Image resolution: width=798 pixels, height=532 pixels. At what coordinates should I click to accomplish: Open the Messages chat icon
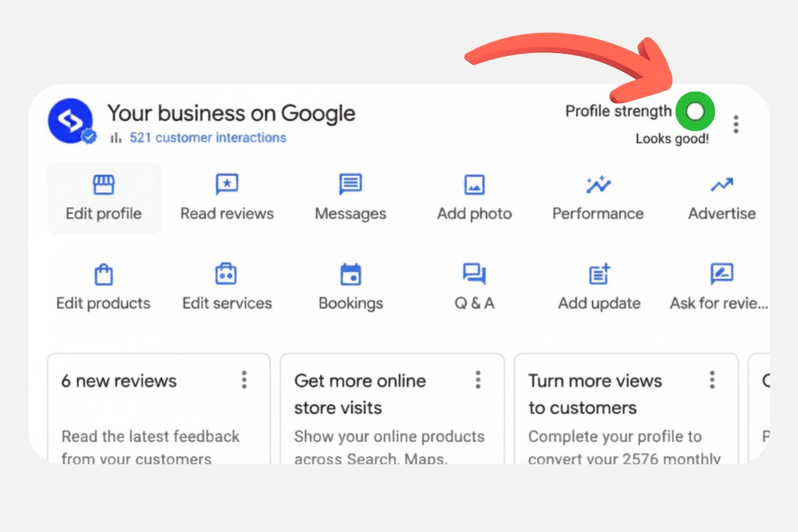coord(350,184)
